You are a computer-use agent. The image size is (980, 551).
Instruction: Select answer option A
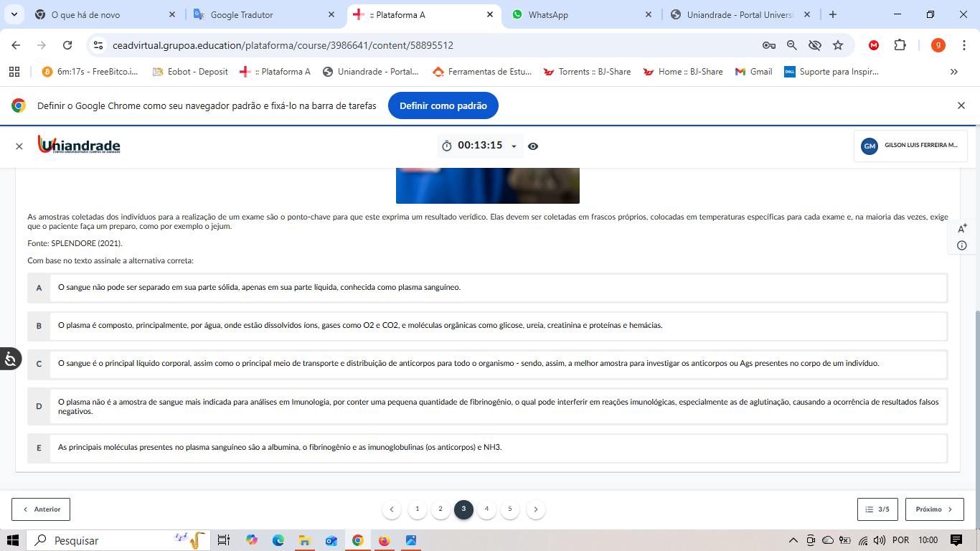tap(39, 288)
